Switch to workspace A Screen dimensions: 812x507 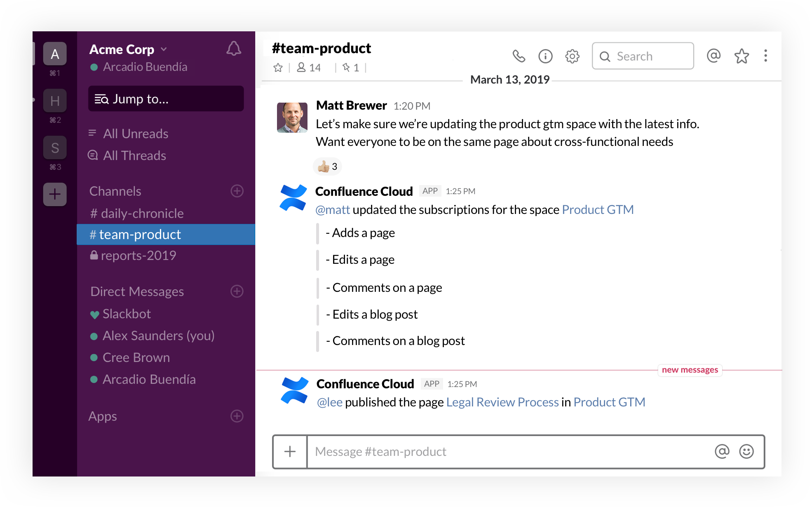pos(55,54)
